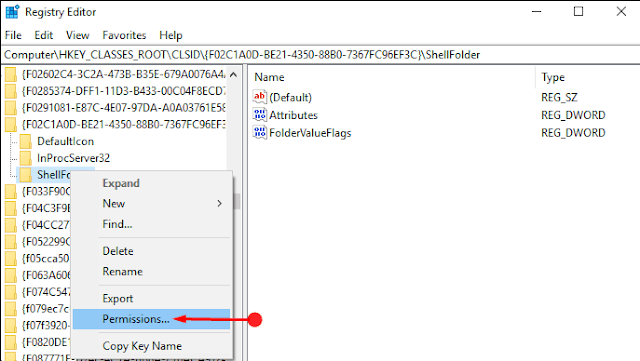Select the Attributes value name
The height and width of the screenshot is (361, 640).
click(x=293, y=115)
